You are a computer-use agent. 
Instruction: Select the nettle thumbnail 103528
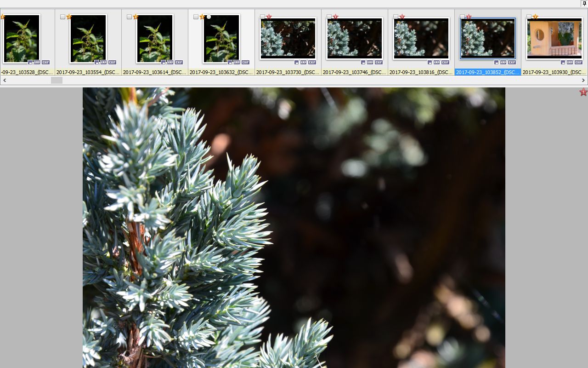(x=21, y=39)
